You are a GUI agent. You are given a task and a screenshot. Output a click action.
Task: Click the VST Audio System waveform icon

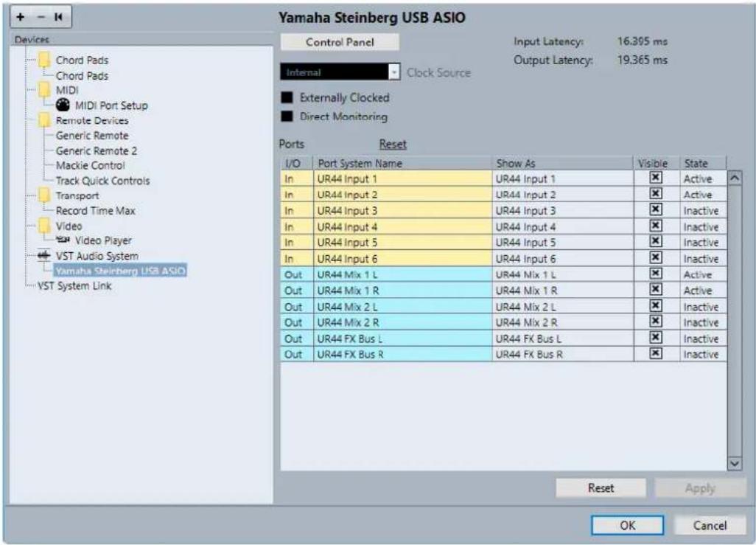(x=44, y=255)
